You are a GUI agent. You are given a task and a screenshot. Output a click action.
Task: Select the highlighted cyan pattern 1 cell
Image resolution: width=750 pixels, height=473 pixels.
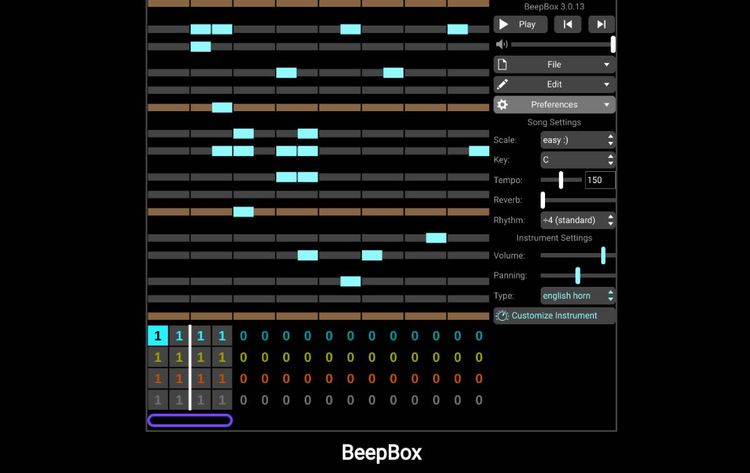pyautogui.click(x=158, y=336)
